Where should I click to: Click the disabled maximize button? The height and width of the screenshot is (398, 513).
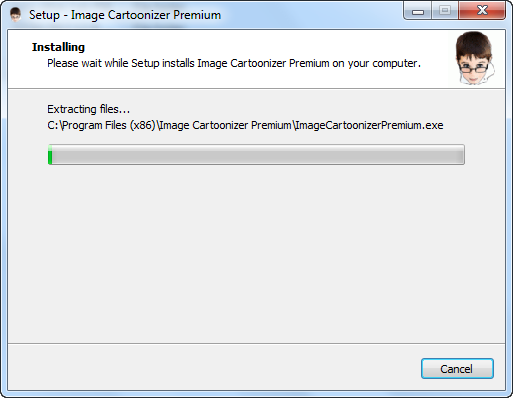pyautogui.click(x=445, y=11)
